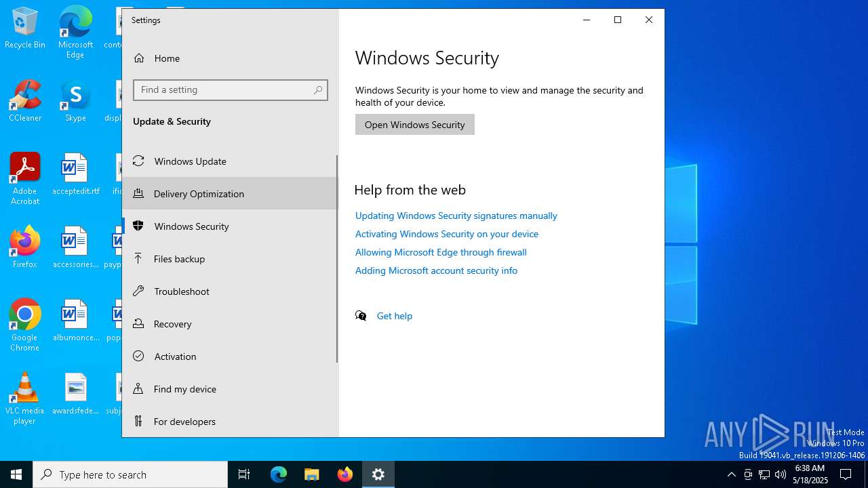
Task: Open Updating Windows Security signatures manually link
Action: 456,216
